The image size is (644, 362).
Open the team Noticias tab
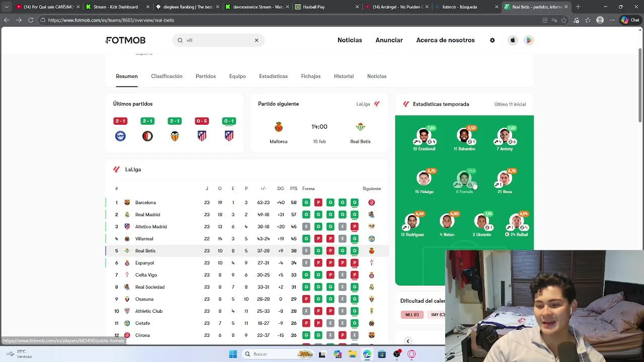pyautogui.click(x=377, y=76)
